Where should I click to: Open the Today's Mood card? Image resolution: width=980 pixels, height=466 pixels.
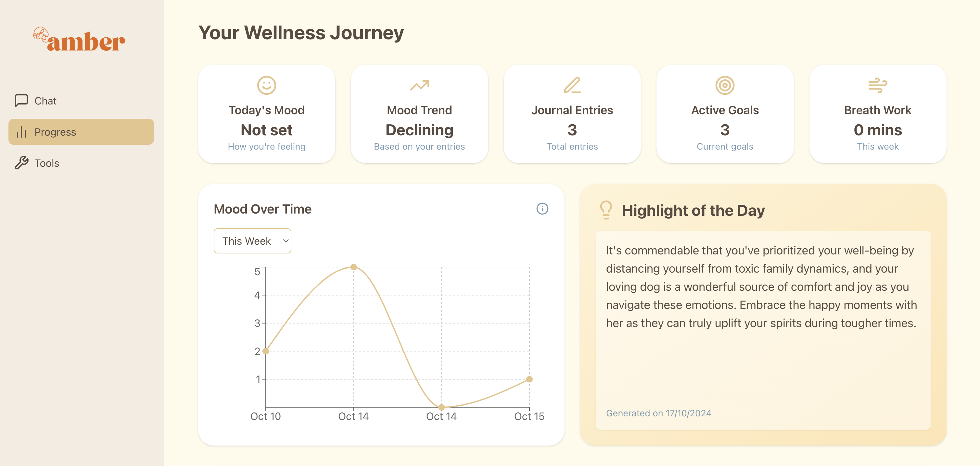[x=266, y=114]
